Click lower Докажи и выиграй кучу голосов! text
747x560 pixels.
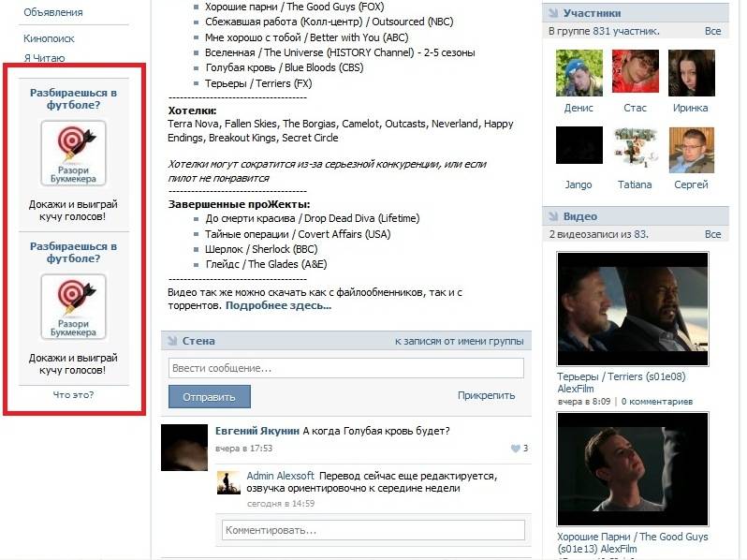pyautogui.click(x=73, y=363)
